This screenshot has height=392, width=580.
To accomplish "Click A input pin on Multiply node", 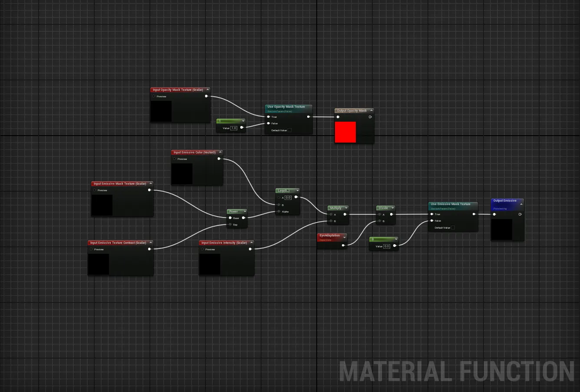I will pos(331,214).
